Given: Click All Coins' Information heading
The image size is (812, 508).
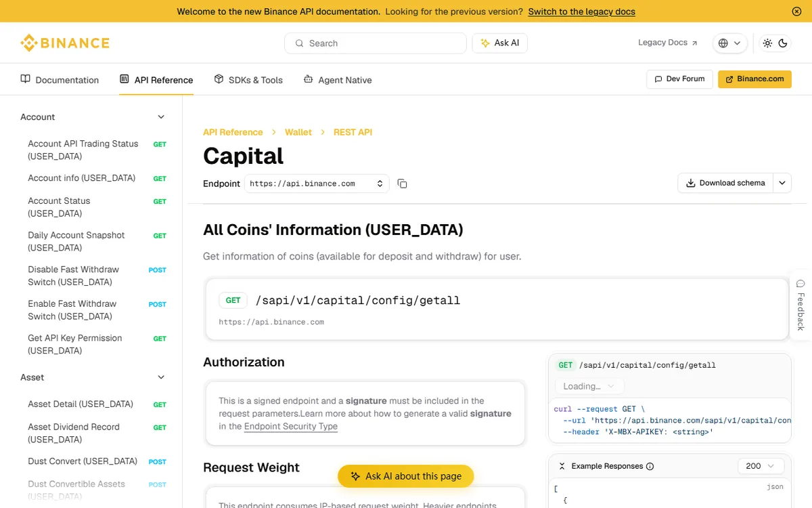Looking at the screenshot, I should [333, 230].
